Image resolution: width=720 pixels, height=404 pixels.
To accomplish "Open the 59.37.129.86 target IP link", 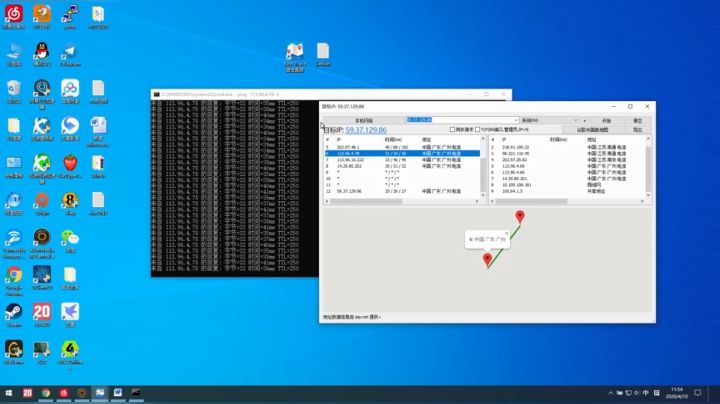I will pos(366,130).
